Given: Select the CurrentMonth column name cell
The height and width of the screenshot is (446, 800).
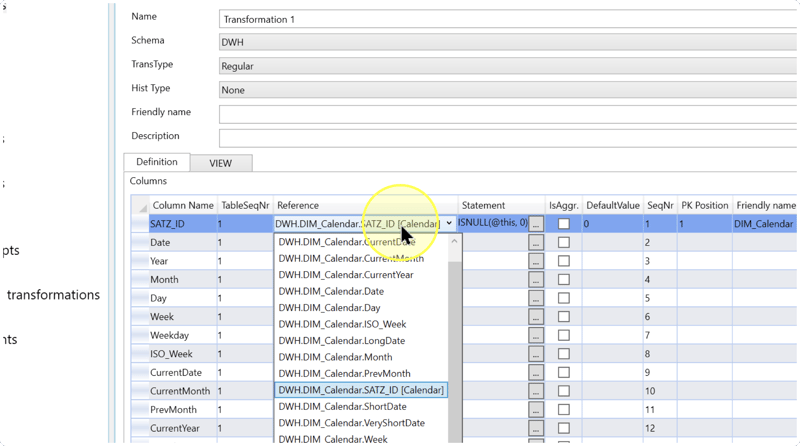Looking at the screenshot, I should (183, 391).
